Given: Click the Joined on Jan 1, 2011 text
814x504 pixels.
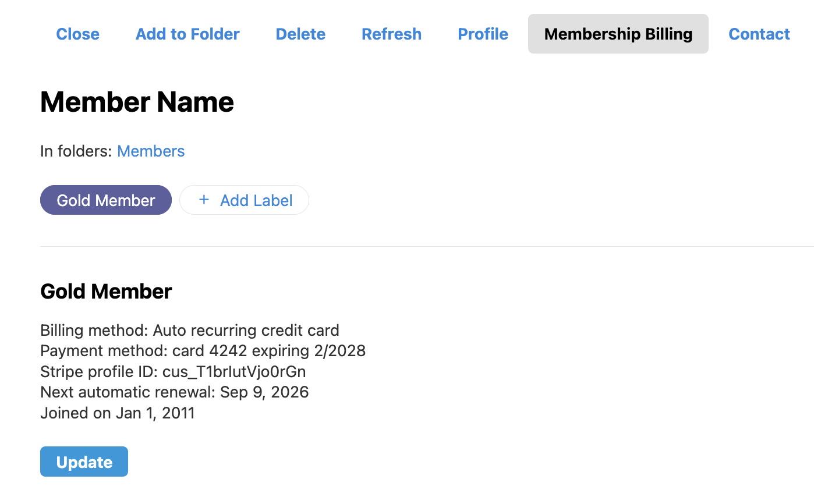Looking at the screenshot, I should 117,413.
